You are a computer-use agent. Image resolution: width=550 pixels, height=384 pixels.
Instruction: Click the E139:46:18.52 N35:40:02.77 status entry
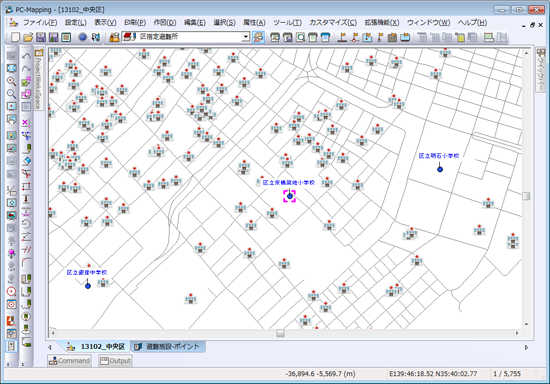point(433,374)
